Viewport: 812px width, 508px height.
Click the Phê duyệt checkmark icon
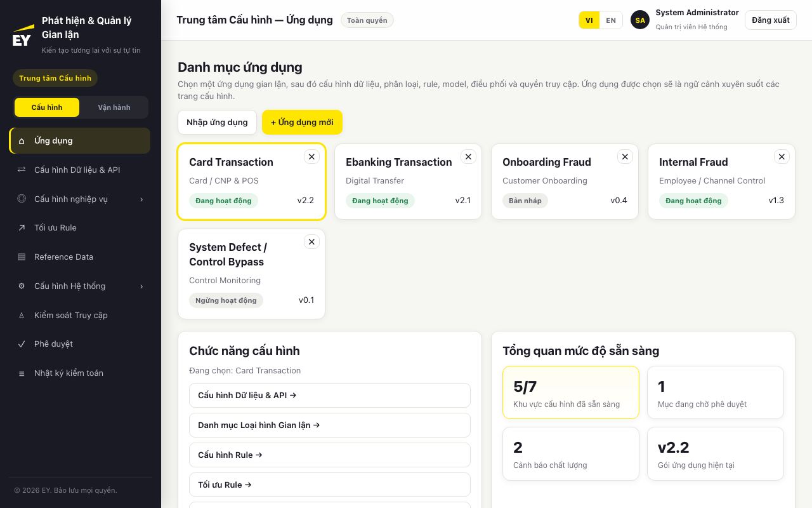(22, 344)
